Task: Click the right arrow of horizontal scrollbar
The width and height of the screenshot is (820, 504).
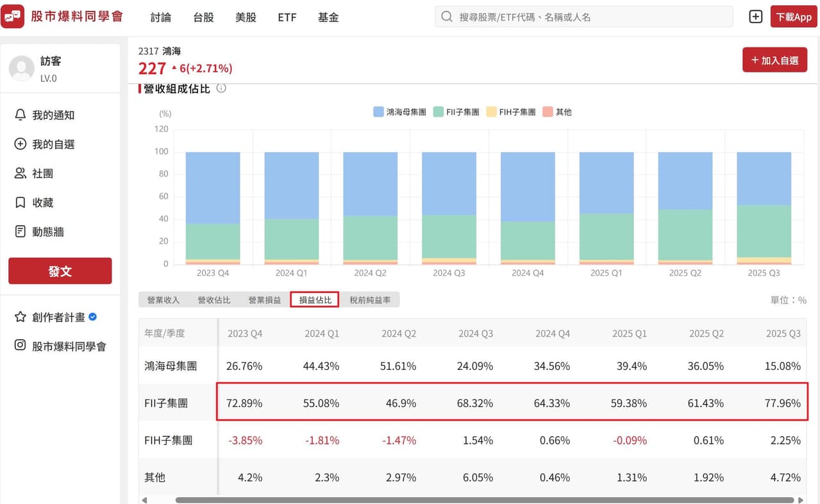Action: 800,500
